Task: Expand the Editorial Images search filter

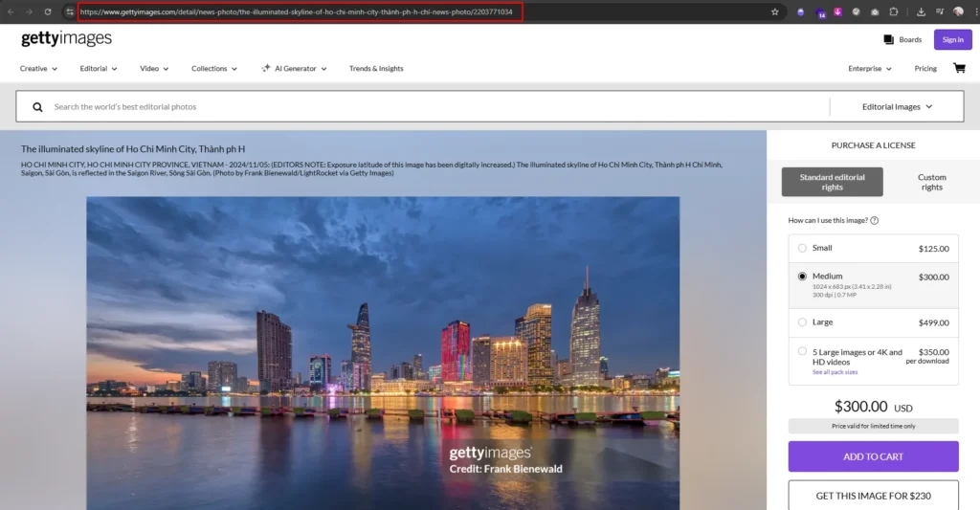Action: 897,107
